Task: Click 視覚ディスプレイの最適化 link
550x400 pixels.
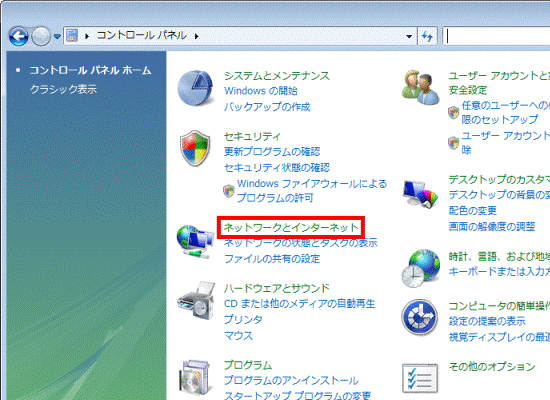Action: [x=499, y=337]
